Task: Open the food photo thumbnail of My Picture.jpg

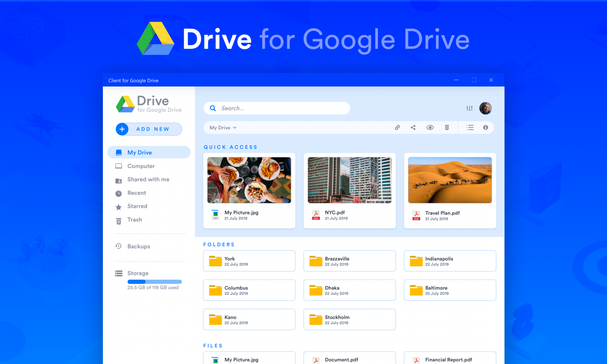Action: pyautogui.click(x=249, y=180)
